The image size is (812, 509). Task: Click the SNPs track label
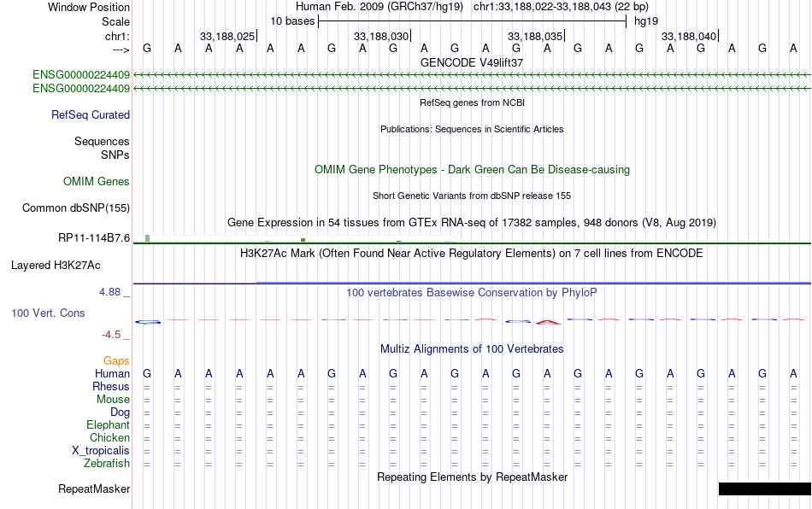pyautogui.click(x=115, y=155)
